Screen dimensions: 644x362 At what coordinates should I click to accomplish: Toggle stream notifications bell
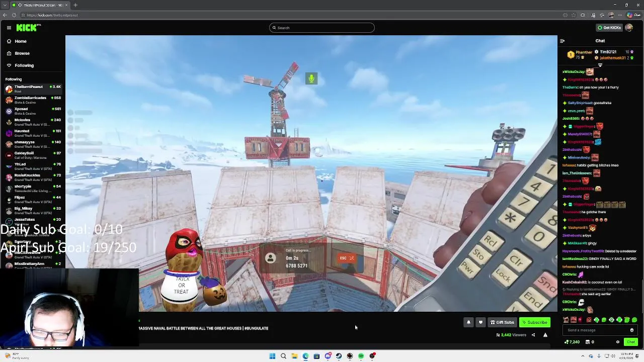468,322
